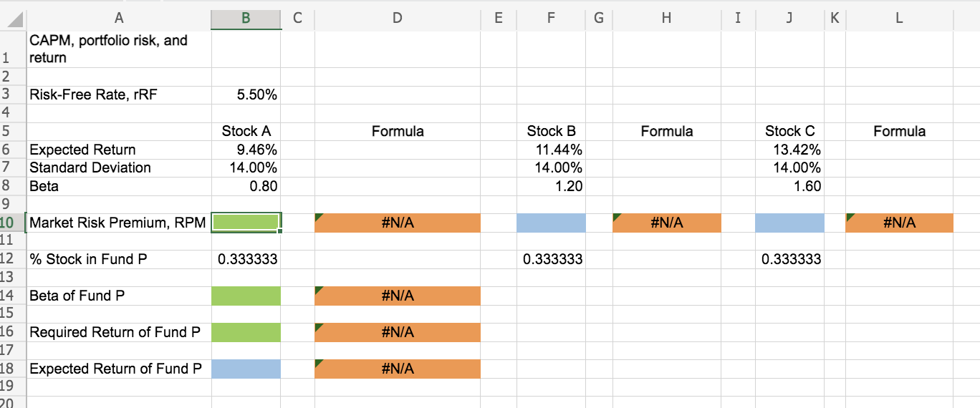This screenshot has width=980, height=408.
Task: Select the green Required Return of Fund P cell
Action: click(246, 332)
